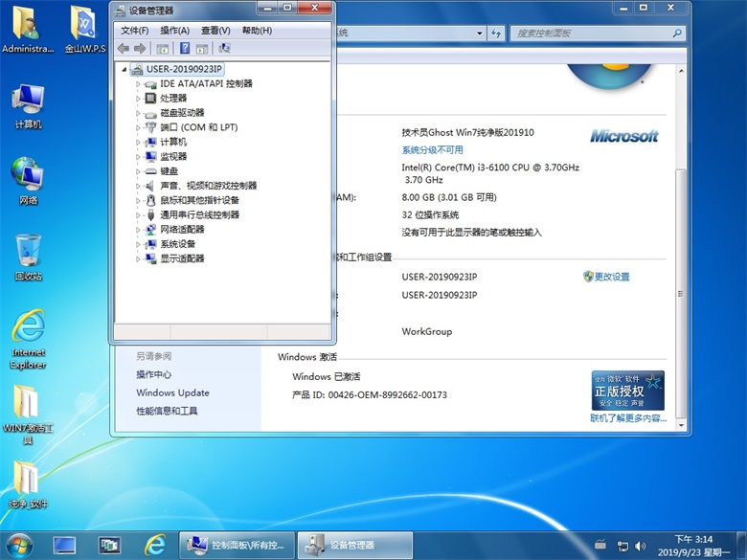747x560 pixels.
Task: Click the 更改设置 link
Action: (x=612, y=277)
